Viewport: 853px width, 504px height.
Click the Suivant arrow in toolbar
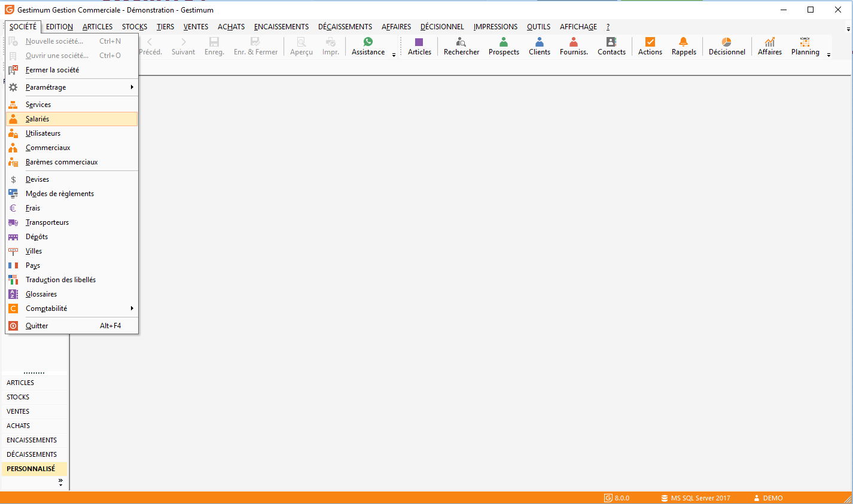(183, 42)
